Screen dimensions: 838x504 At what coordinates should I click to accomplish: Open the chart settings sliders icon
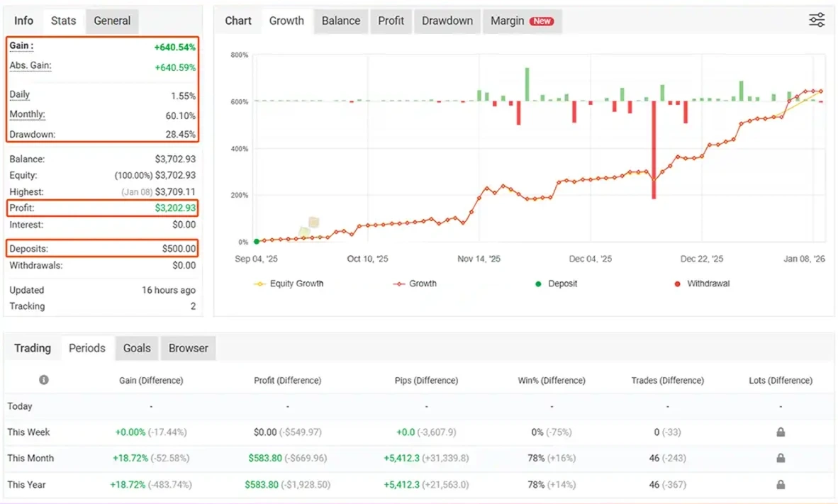pyautogui.click(x=817, y=21)
